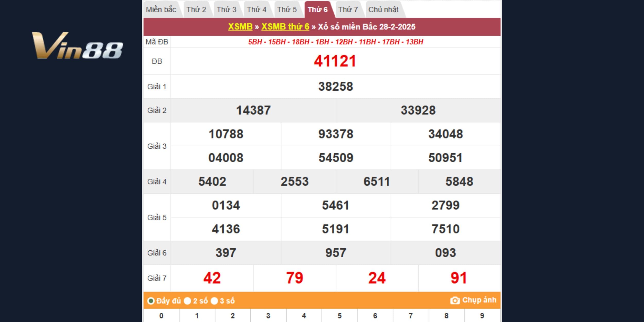This screenshot has width=644, height=322.
Task: Click digit 9 column header
Action: pyautogui.click(x=482, y=316)
